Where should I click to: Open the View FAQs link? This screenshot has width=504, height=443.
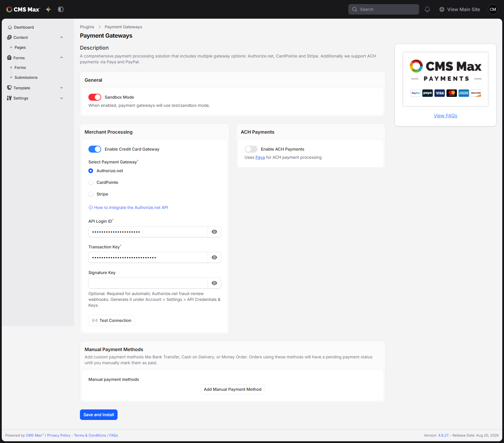pyautogui.click(x=445, y=116)
